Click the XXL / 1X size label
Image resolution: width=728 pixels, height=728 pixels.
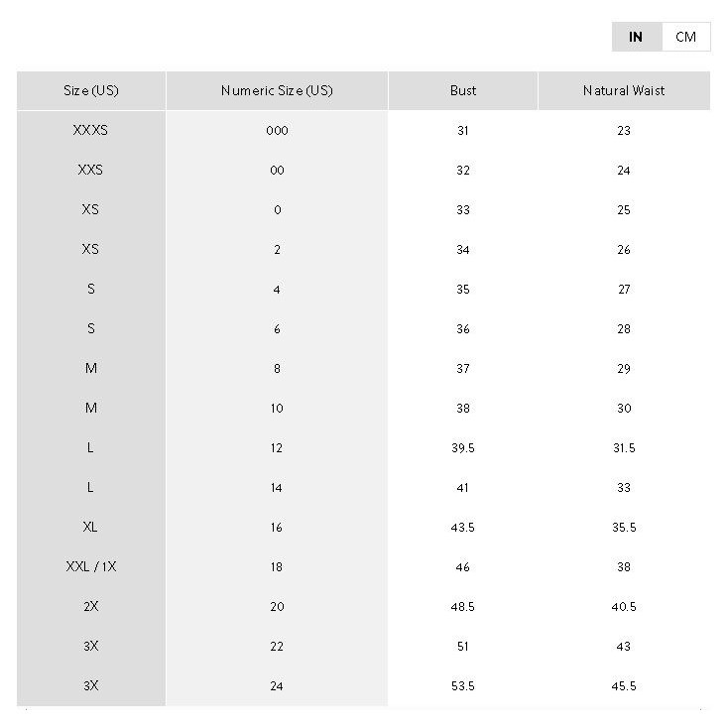[91, 566]
